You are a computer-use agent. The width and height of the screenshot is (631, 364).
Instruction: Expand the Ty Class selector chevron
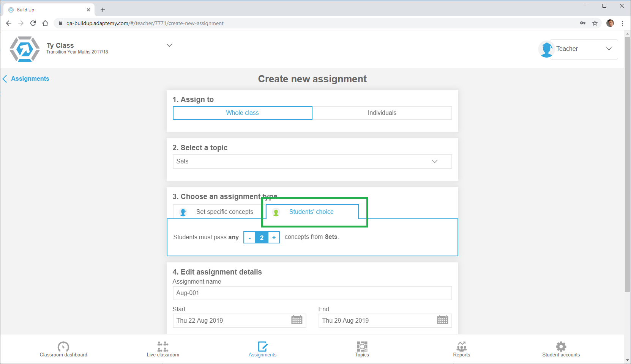point(169,45)
